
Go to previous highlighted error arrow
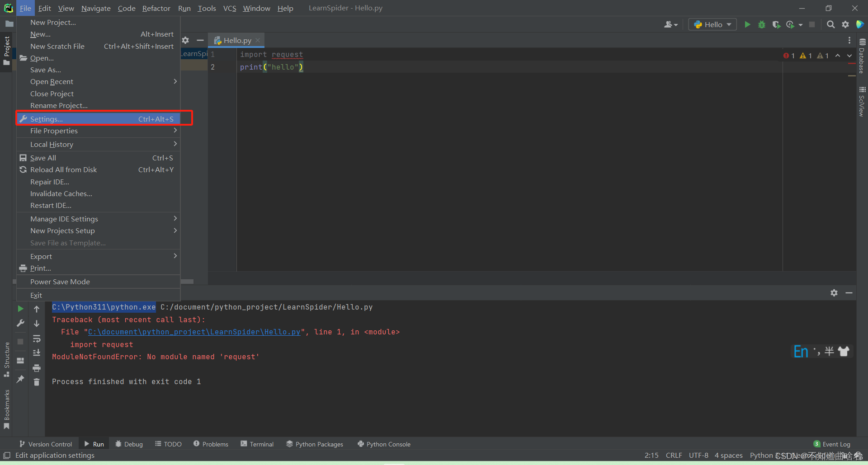838,56
